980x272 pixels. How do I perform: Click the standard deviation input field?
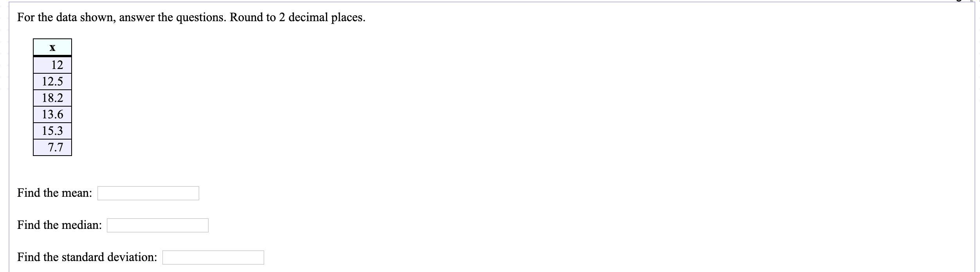pos(213,257)
